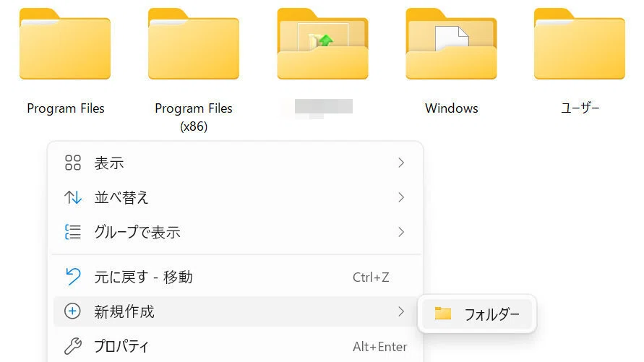Select the folder with the blurred name
Screen dimensions: 644x362
[x=322, y=43]
